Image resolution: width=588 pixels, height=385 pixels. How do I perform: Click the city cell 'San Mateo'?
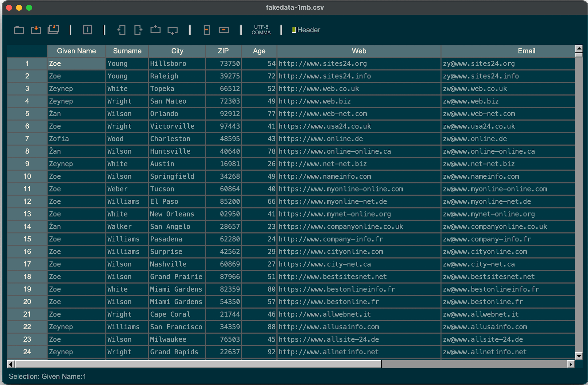tap(177, 101)
